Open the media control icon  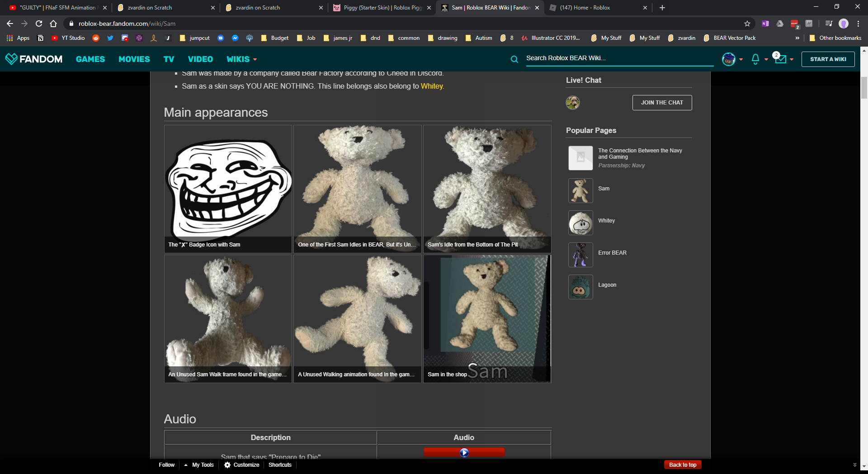pos(829,24)
